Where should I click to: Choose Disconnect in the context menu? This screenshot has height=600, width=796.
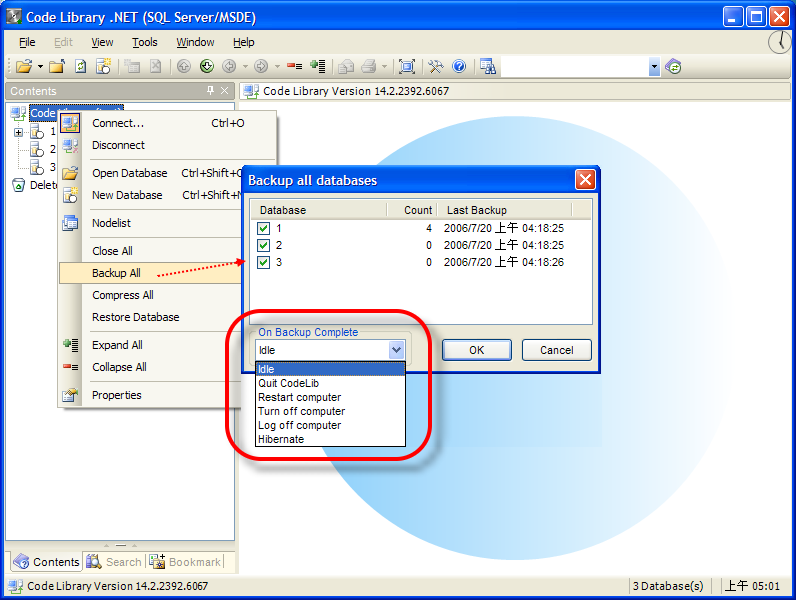click(x=167, y=145)
